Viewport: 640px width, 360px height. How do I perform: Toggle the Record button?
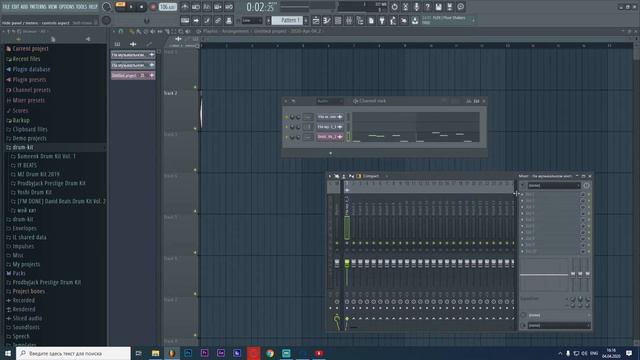coord(153,7)
